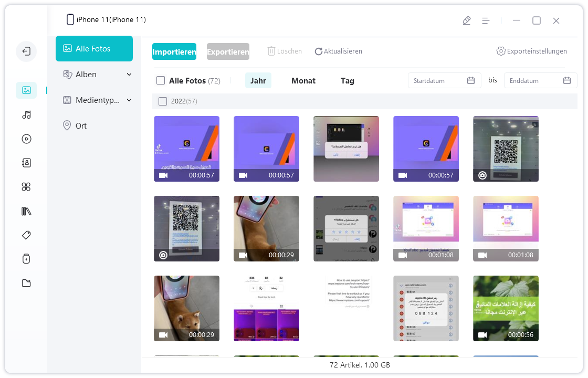Click the status text 72 Artikel, 1.00 GB
Image resolution: width=588 pixels, height=378 pixels.
[360, 365]
